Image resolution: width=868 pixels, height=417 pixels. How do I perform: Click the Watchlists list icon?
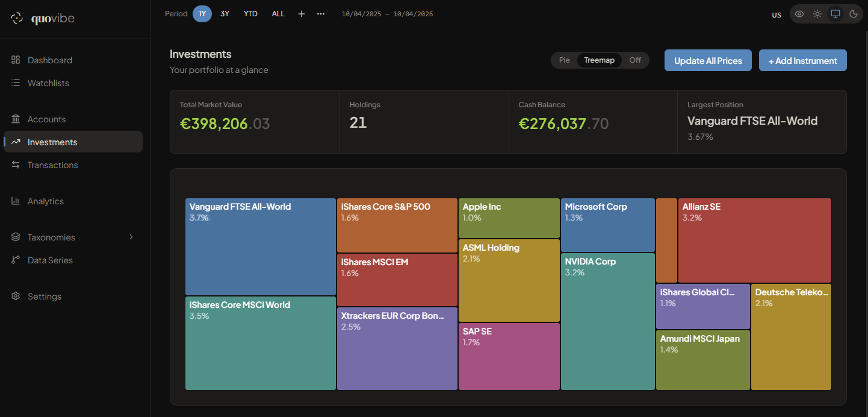click(x=16, y=83)
